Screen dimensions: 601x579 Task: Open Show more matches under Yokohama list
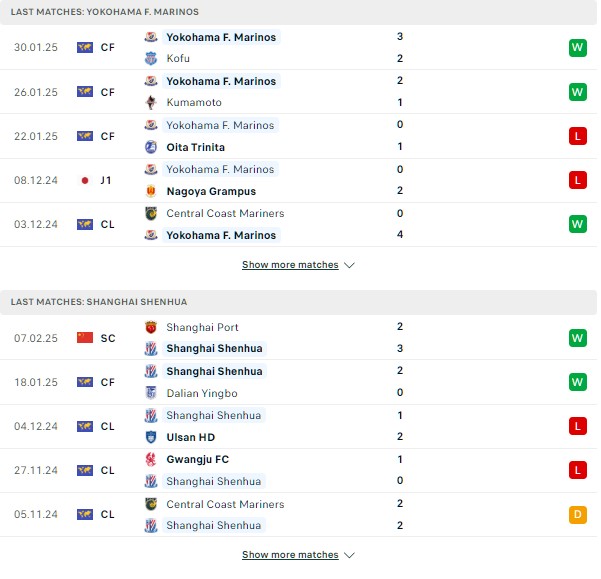[290, 265]
